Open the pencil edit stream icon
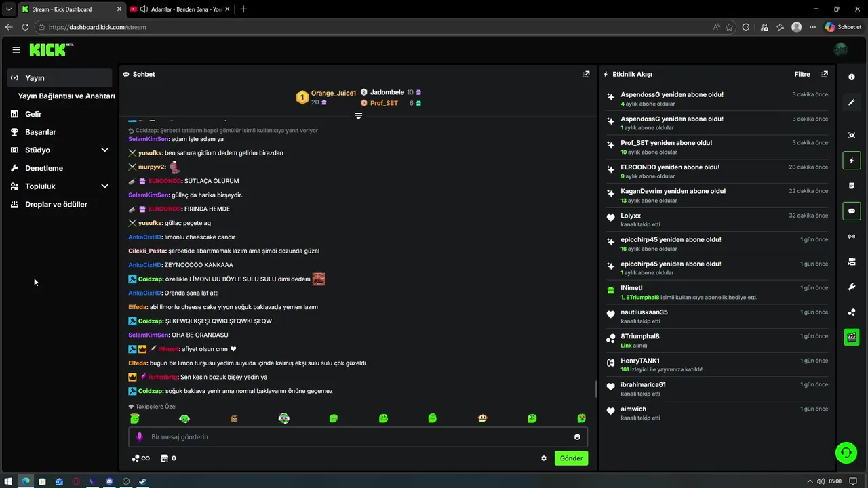 click(x=852, y=102)
